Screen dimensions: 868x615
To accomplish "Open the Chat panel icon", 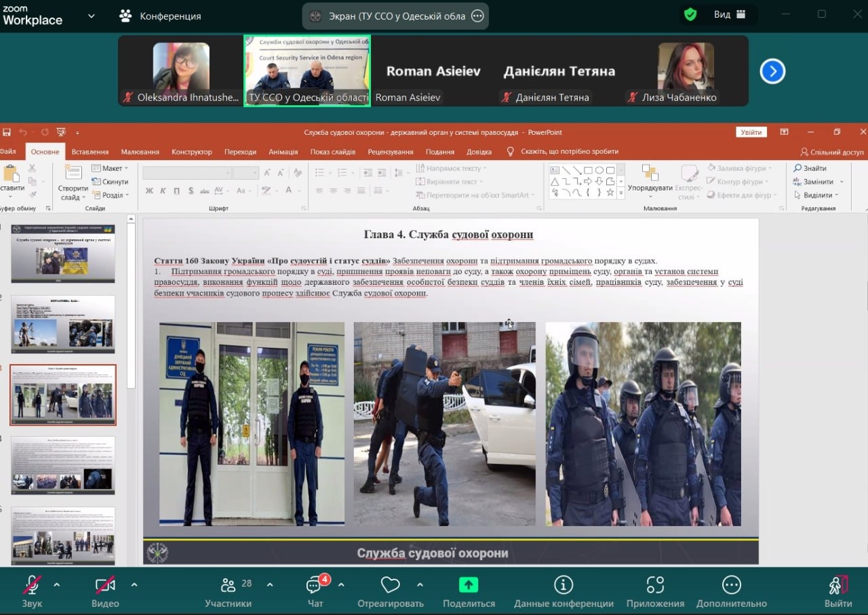I will click(314, 586).
